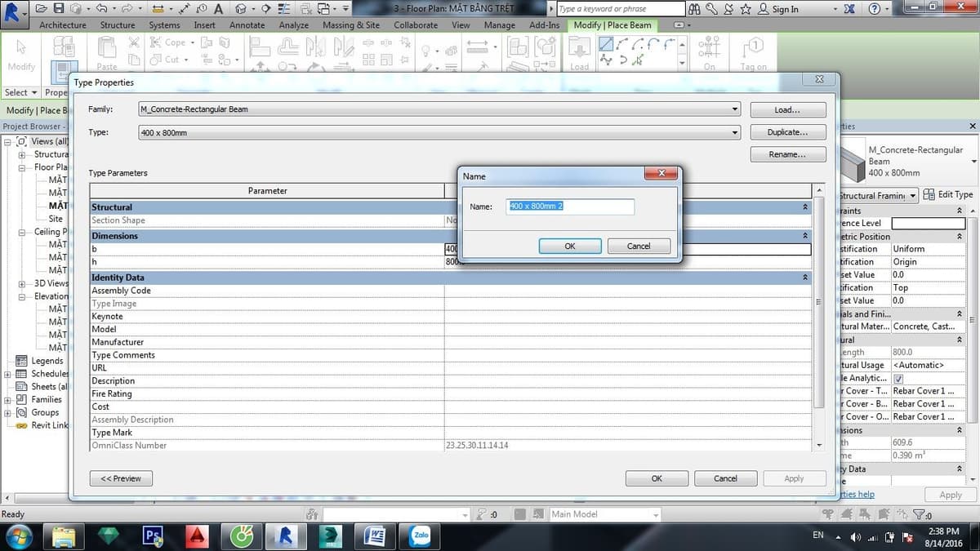
Task: Open Microsoft Word from the taskbar
Action: (376, 535)
